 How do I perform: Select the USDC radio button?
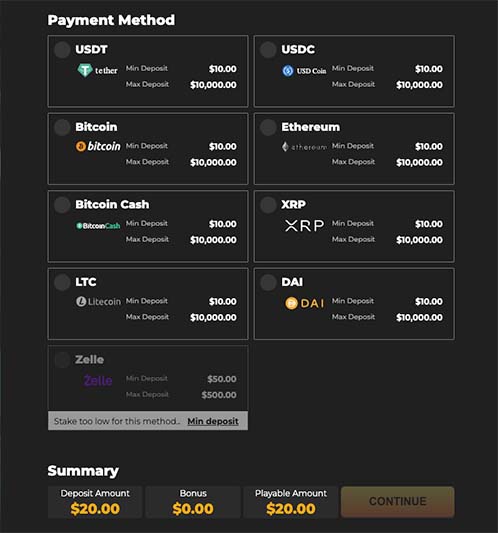tap(268, 50)
